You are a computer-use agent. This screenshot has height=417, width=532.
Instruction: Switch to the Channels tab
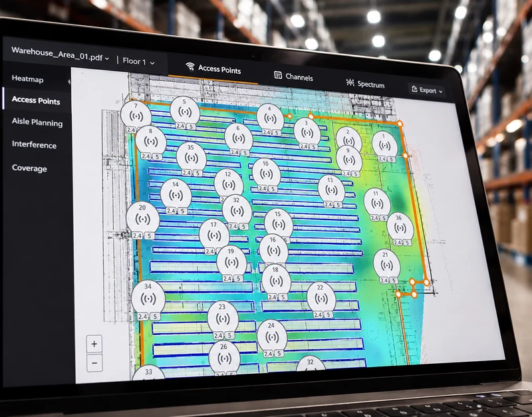coord(293,76)
